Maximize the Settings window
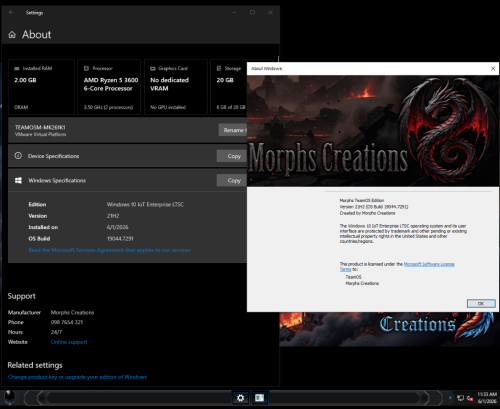This screenshot has width=500, height=409. 252,12
